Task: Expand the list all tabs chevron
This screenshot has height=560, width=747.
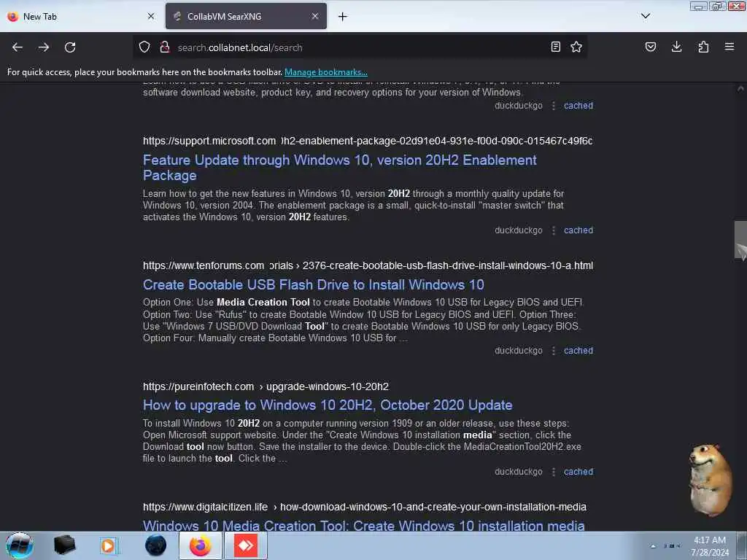Action: click(646, 16)
